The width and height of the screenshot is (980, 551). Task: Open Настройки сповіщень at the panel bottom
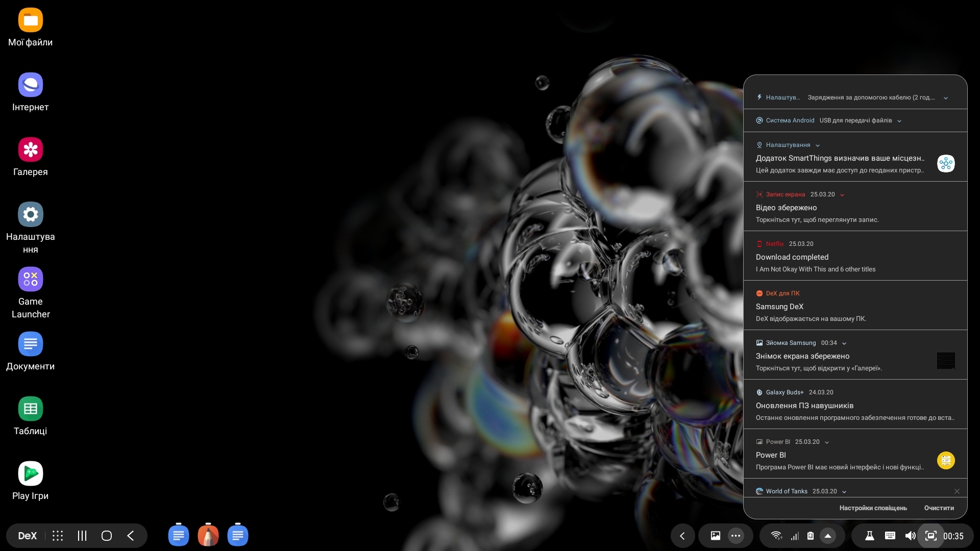coord(873,508)
